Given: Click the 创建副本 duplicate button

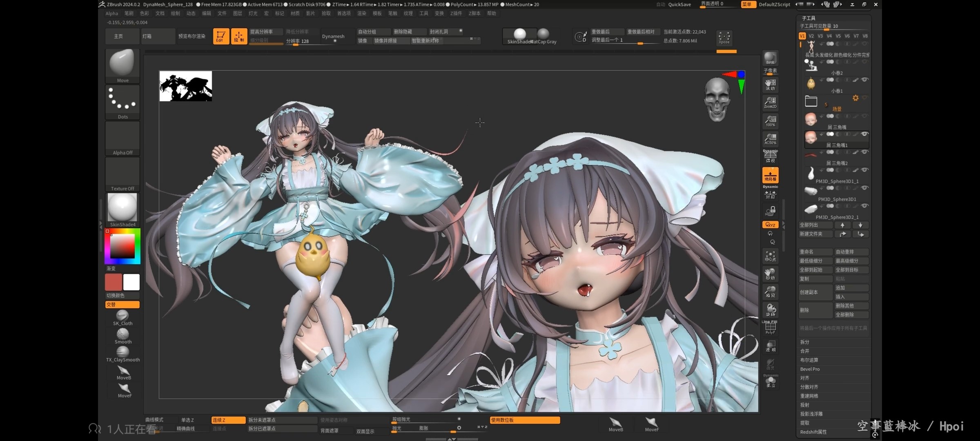Looking at the screenshot, I should 815,292.
